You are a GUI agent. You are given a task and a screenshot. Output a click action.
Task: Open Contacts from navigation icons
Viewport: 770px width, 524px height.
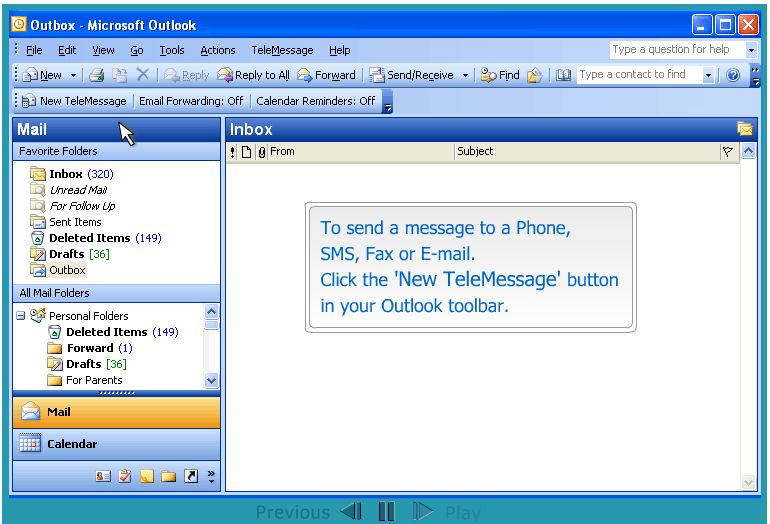coord(103,476)
